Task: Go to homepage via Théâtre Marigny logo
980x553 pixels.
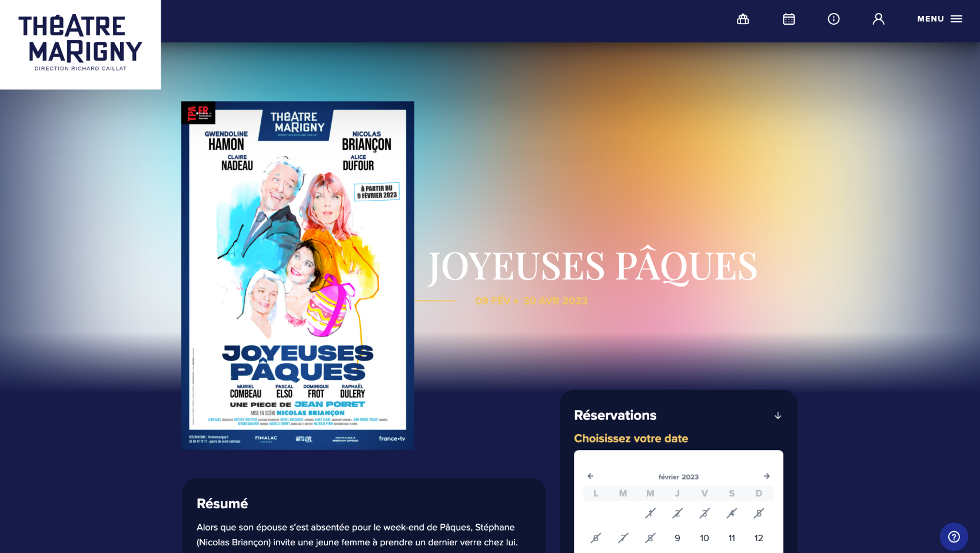Action: 80,44
